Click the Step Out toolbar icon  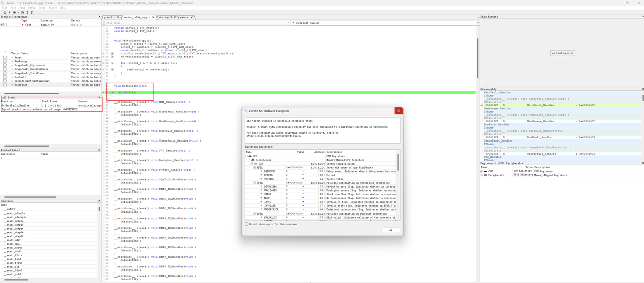[x=27, y=12]
